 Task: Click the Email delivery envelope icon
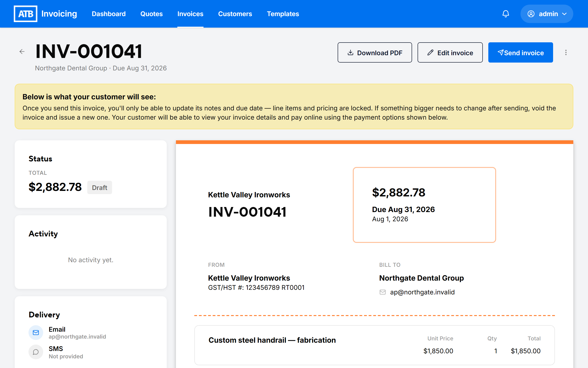click(x=36, y=333)
